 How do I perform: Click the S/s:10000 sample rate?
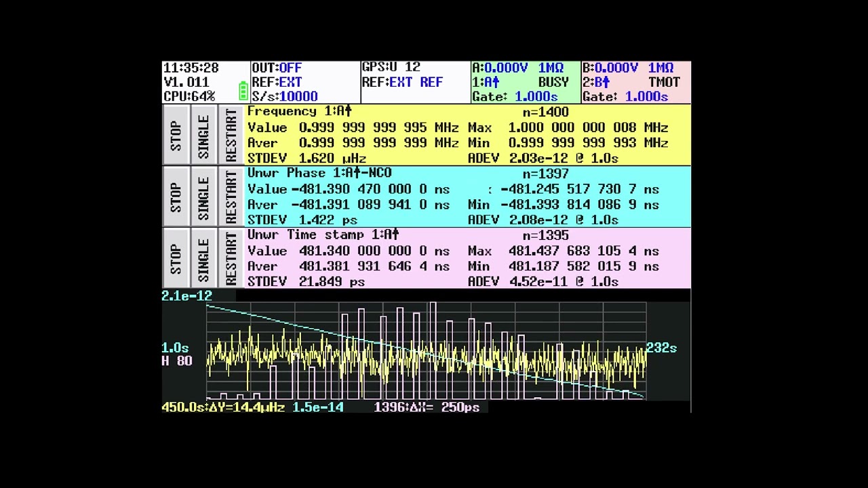285,96
